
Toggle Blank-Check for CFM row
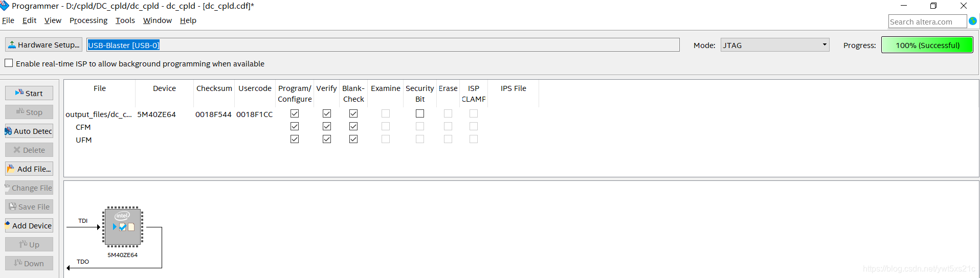tap(353, 126)
